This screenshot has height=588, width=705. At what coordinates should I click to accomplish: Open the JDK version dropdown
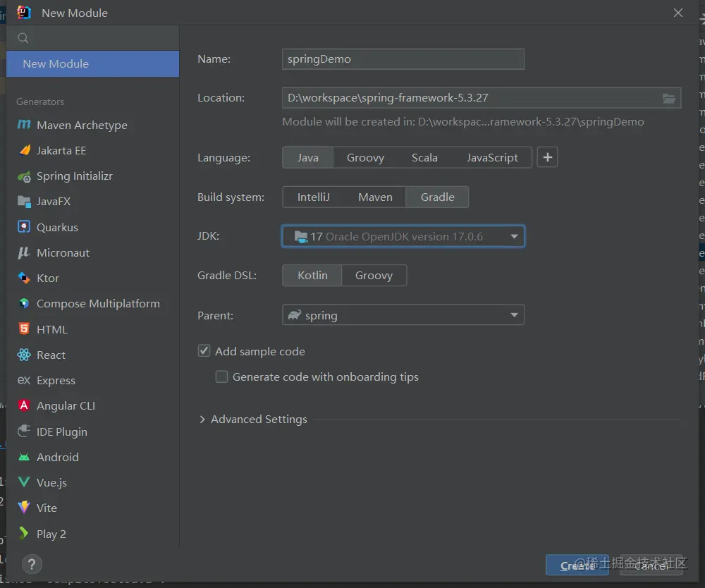pyautogui.click(x=515, y=236)
